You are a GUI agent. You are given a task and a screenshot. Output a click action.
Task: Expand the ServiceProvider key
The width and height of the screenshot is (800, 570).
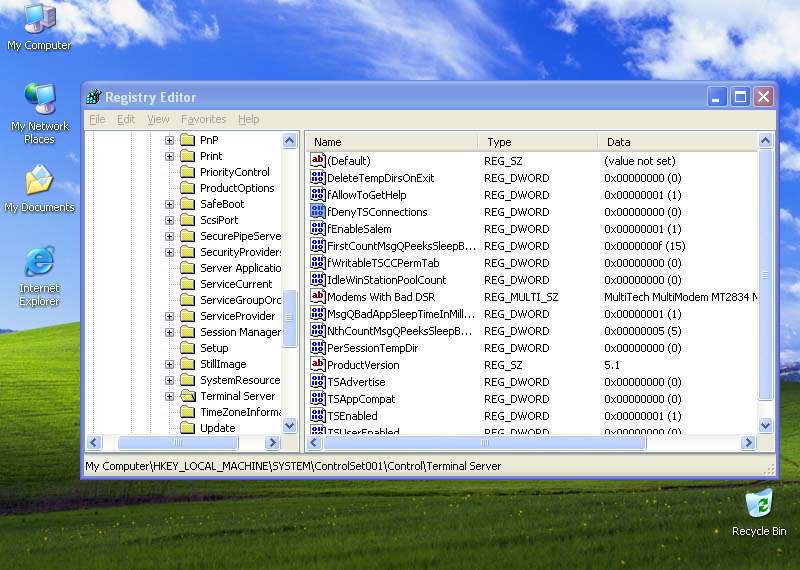point(169,316)
